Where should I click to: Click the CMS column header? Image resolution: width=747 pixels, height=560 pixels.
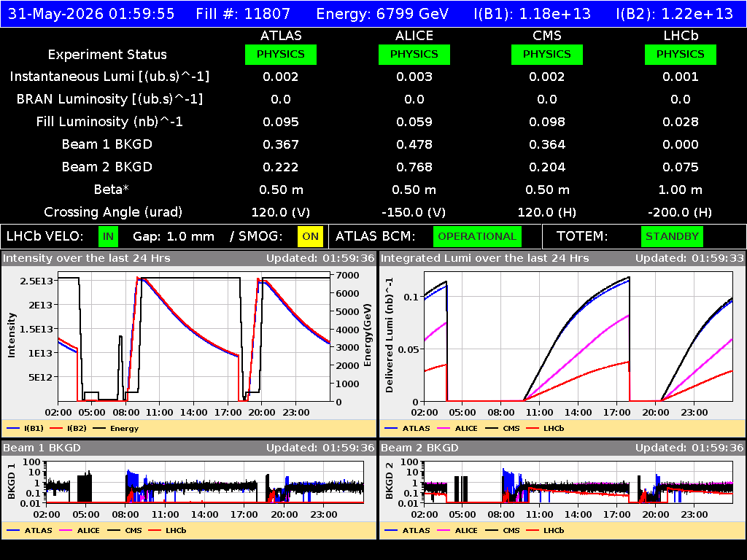coord(547,36)
